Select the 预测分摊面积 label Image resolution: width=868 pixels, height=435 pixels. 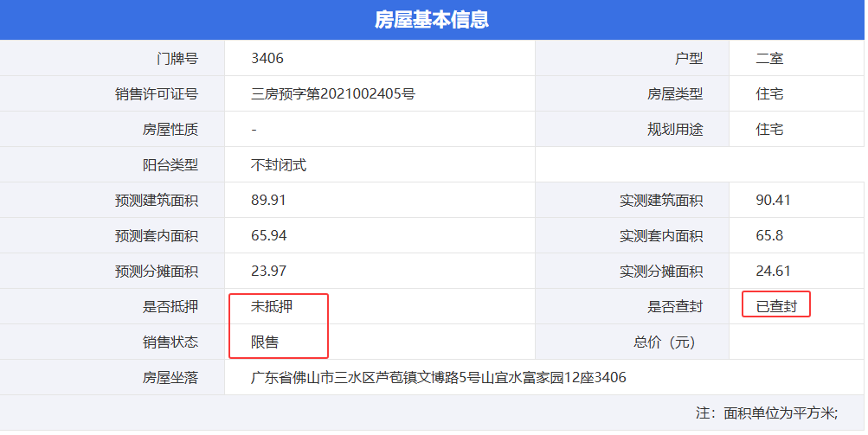coord(156,271)
